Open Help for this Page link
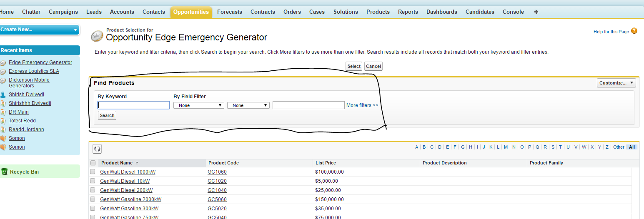 (611, 32)
